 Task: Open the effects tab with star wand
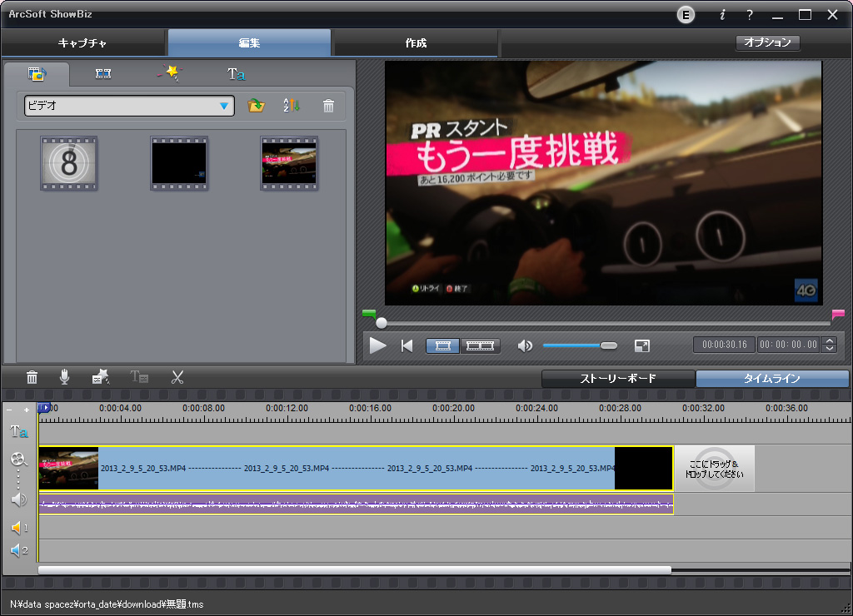click(168, 73)
